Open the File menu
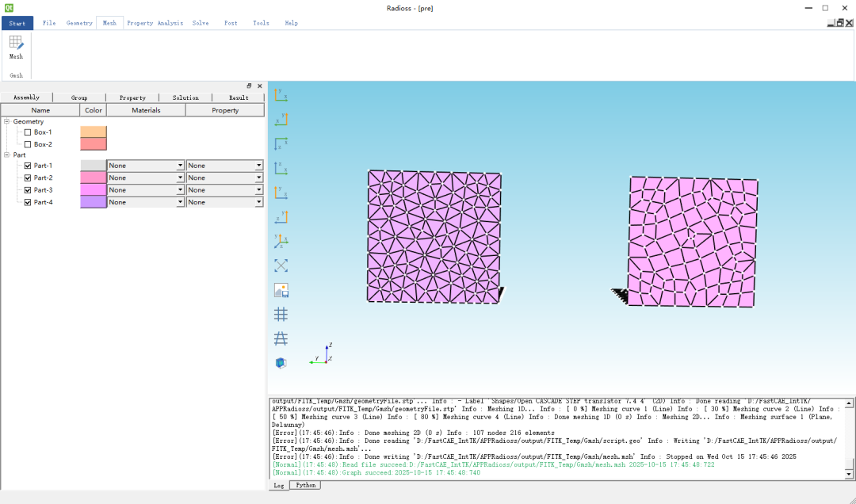Screen dimensions: 856x504 pos(49,23)
